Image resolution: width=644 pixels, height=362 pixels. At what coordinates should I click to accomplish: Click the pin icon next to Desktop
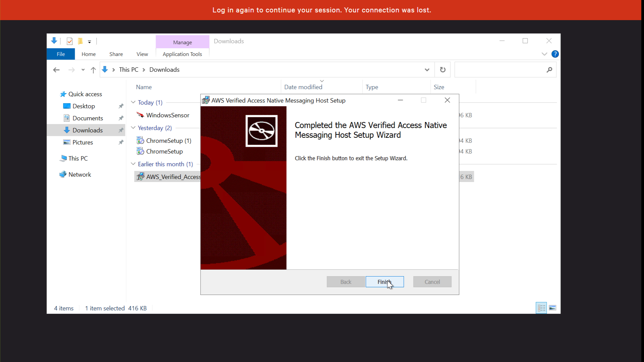(x=121, y=106)
